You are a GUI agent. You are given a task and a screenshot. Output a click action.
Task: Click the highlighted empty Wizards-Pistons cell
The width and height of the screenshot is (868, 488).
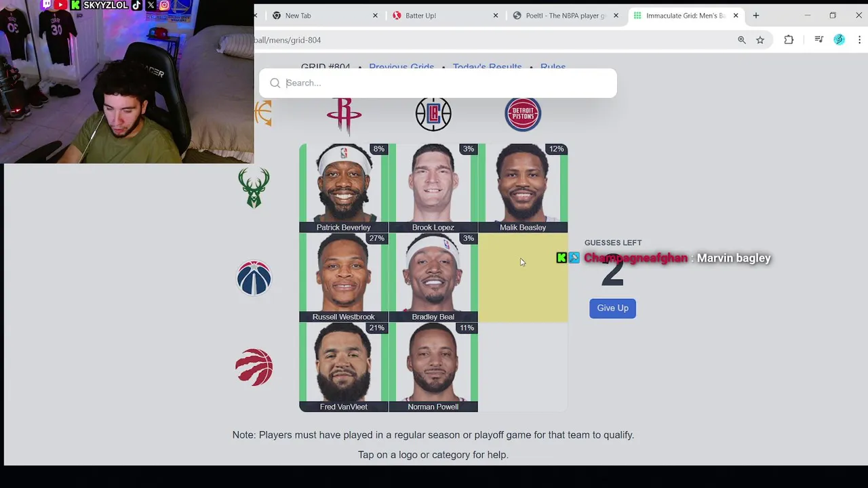pos(523,277)
